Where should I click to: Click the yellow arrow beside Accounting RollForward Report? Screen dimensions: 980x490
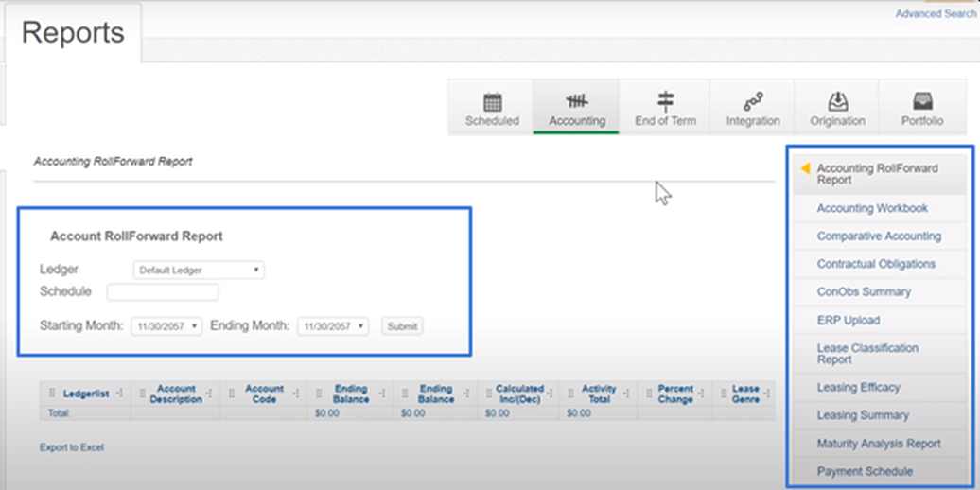coord(805,168)
